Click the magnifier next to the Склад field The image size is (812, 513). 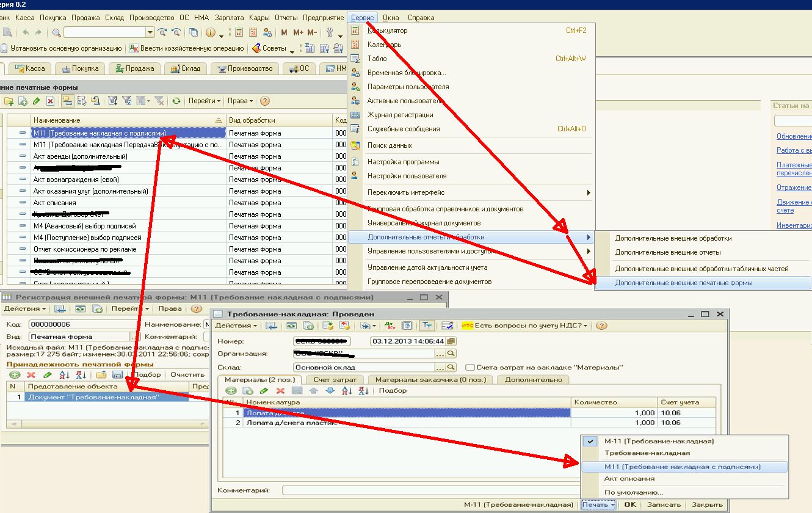coord(452,368)
